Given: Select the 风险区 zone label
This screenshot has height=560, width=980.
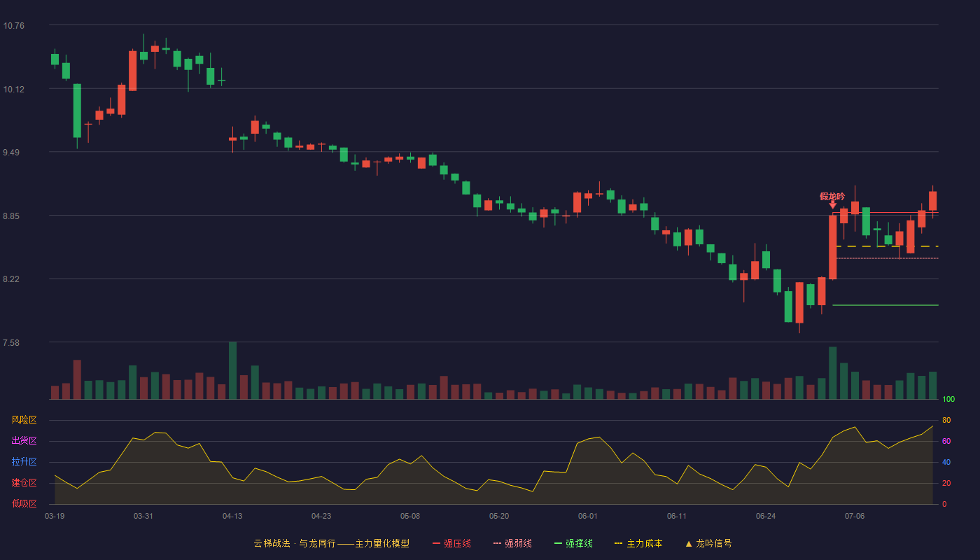Looking at the screenshot, I should (x=24, y=420).
